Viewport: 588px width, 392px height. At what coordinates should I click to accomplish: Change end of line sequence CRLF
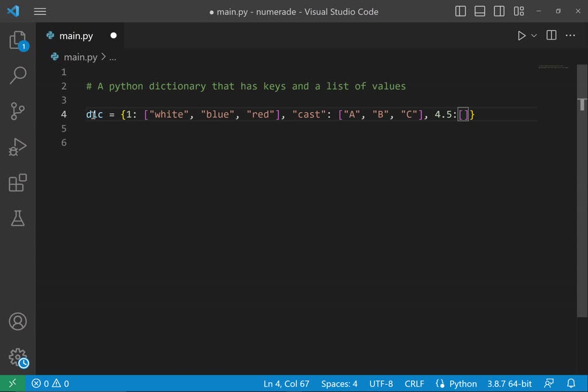(414, 383)
